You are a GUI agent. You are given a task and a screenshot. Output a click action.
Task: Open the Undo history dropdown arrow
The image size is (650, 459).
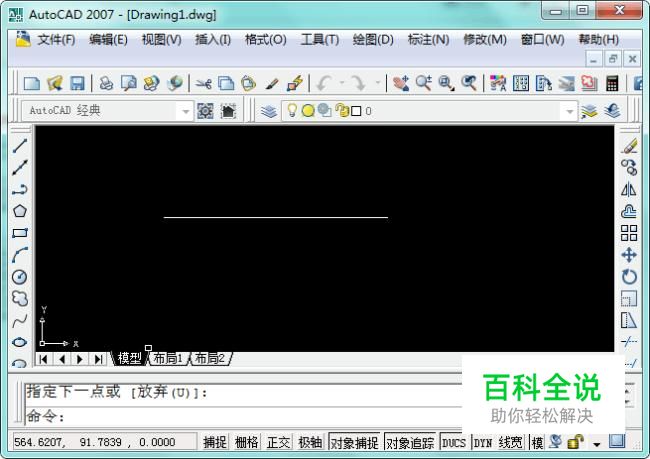click(x=342, y=83)
